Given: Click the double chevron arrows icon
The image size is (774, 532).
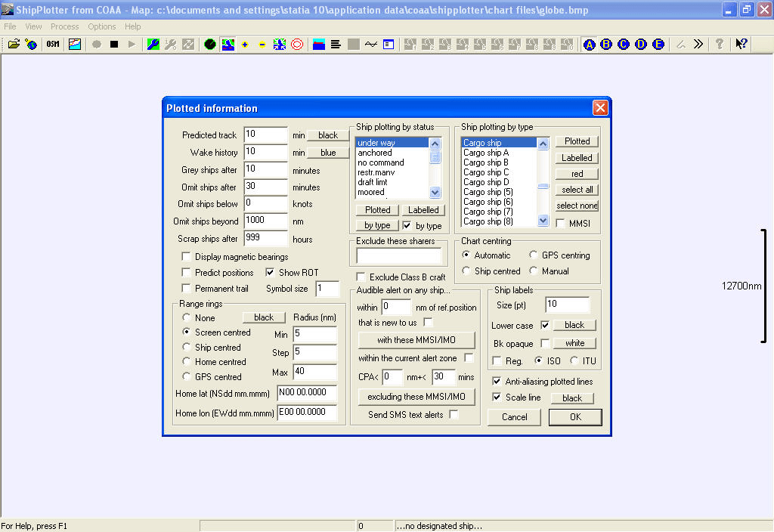Looking at the screenshot, I should [698, 45].
